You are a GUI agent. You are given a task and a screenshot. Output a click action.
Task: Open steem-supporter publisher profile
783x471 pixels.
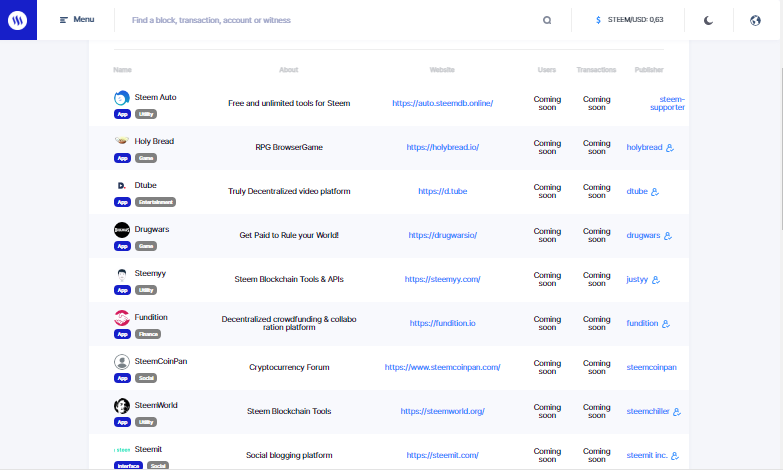[668, 103]
